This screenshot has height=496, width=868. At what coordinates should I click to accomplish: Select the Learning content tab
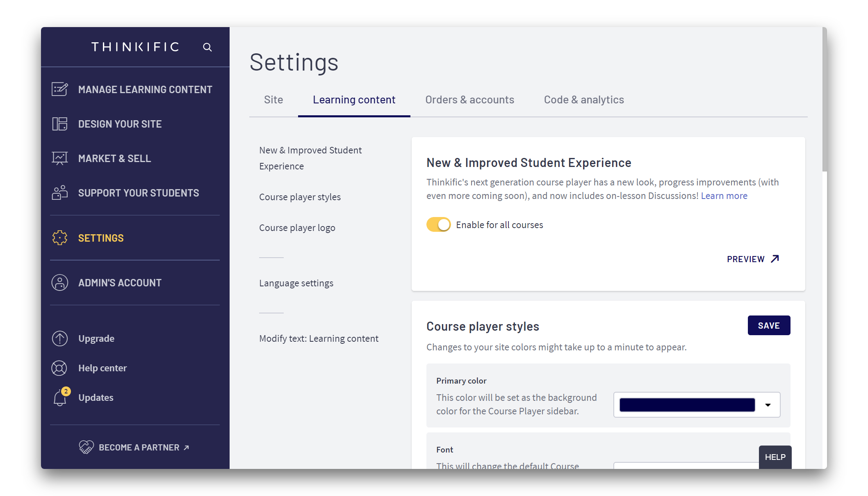[354, 100]
